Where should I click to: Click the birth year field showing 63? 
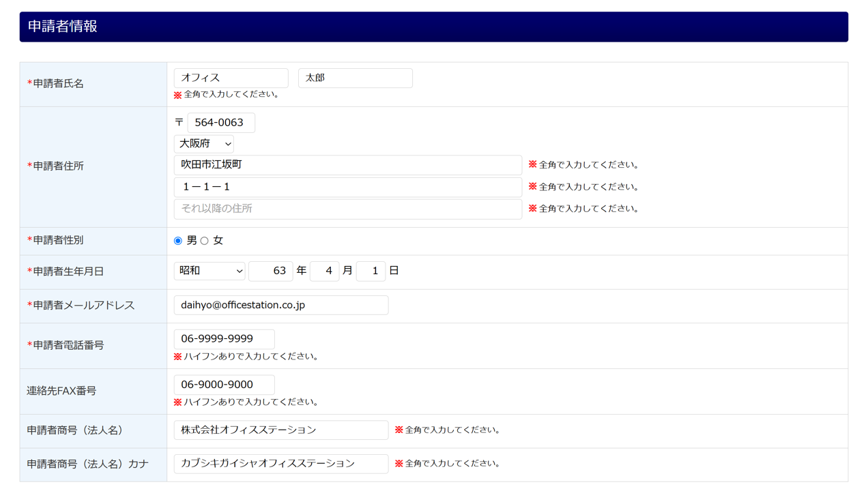(x=271, y=271)
